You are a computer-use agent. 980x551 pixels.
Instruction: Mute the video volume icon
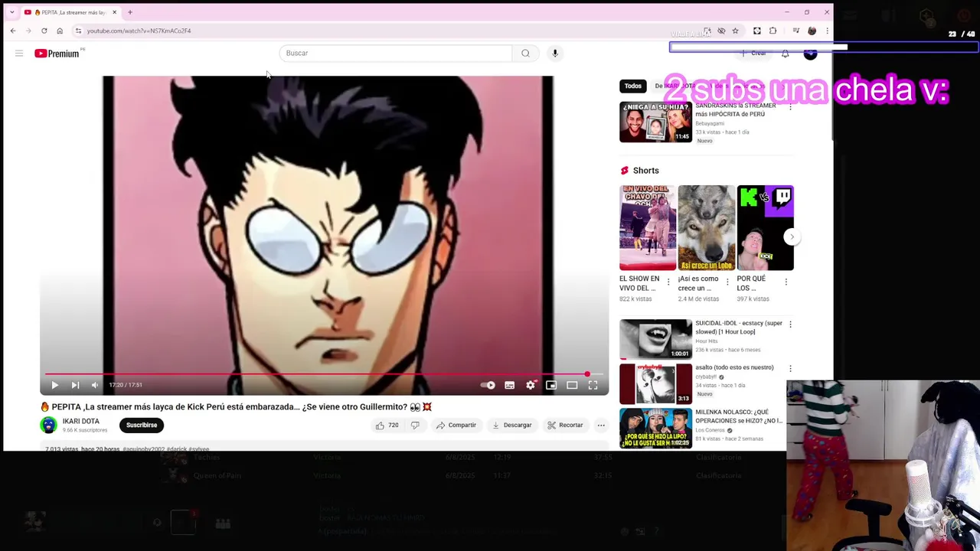[95, 385]
